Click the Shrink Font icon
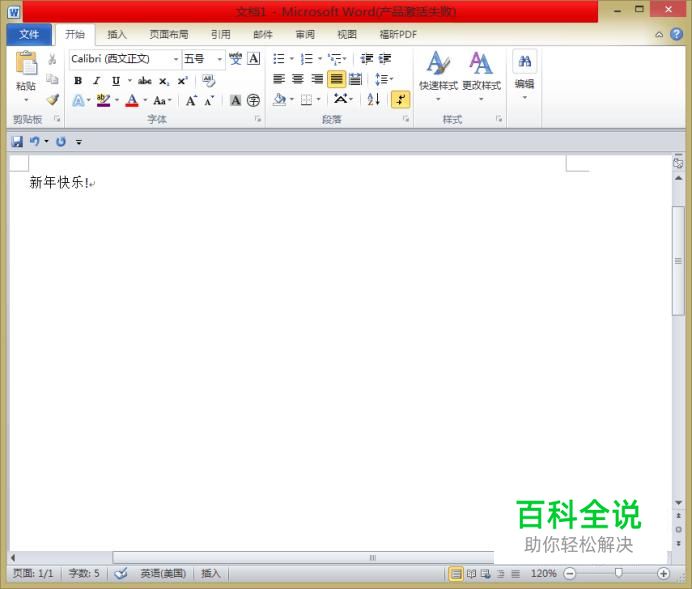The width and height of the screenshot is (692, 589). pos(209,101)
